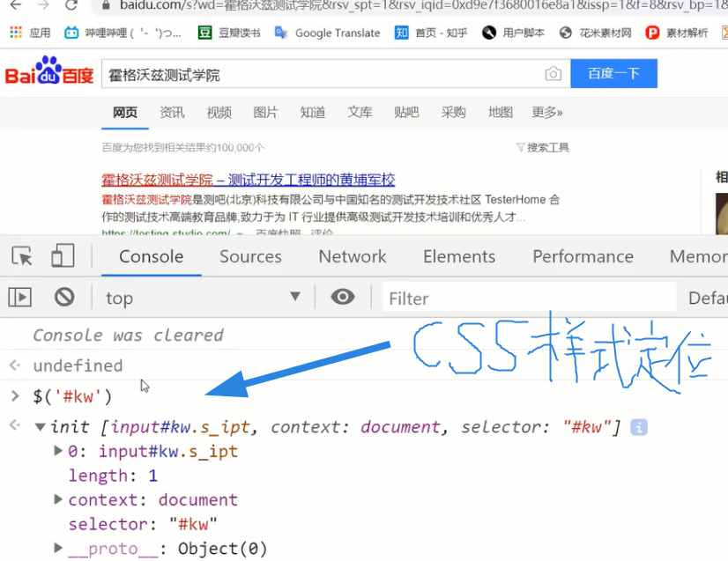Switch to the 贴吧 tab
The width and height of the screenshot is (728, 561).
pyautogui.click(x=406, y=113)
